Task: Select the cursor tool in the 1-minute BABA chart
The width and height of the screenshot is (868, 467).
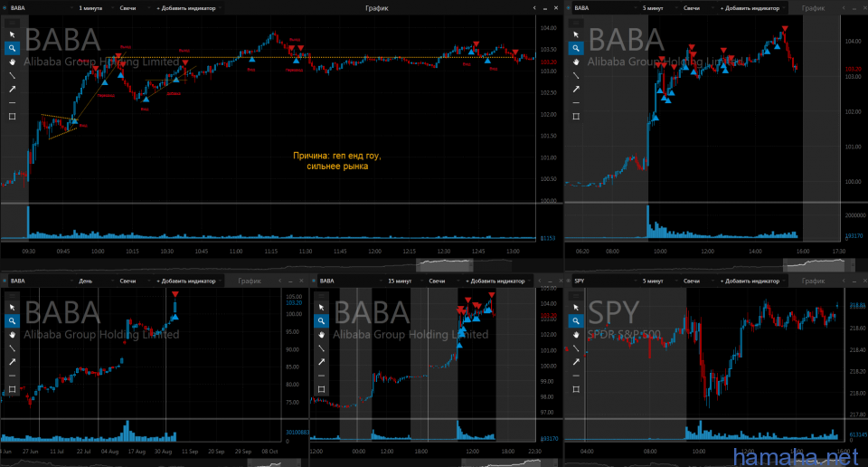Action: click(x=12, y=34)
